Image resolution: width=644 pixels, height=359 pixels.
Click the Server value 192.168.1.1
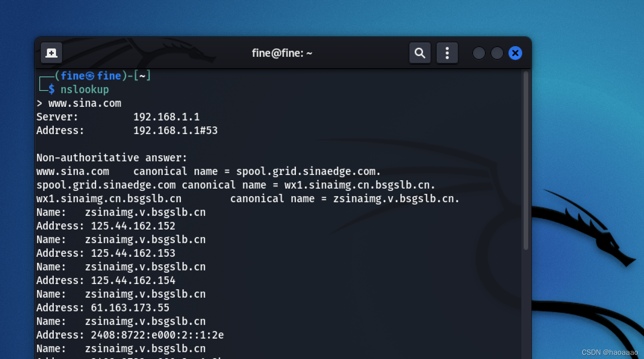click(166, 117)
